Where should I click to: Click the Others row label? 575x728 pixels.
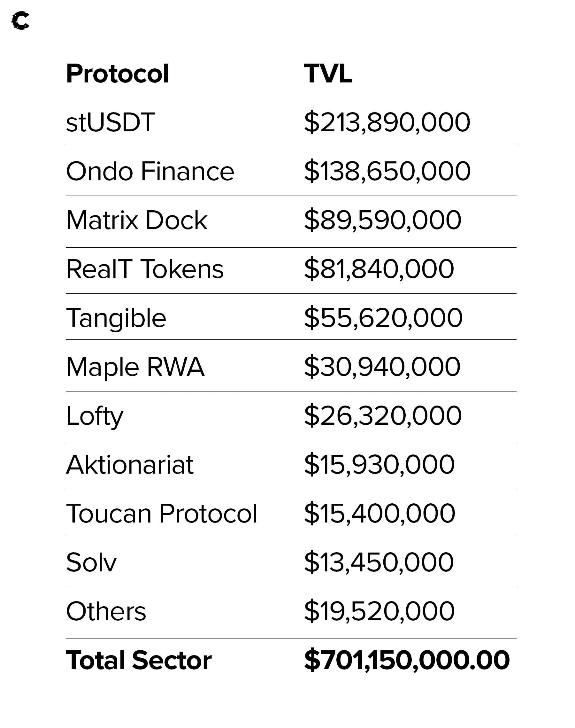point(106,611)
